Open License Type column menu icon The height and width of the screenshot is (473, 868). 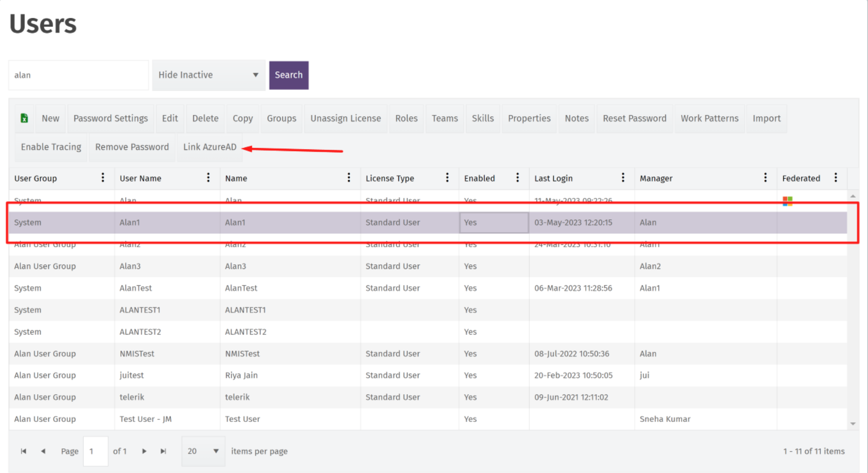tap(447, 177)
